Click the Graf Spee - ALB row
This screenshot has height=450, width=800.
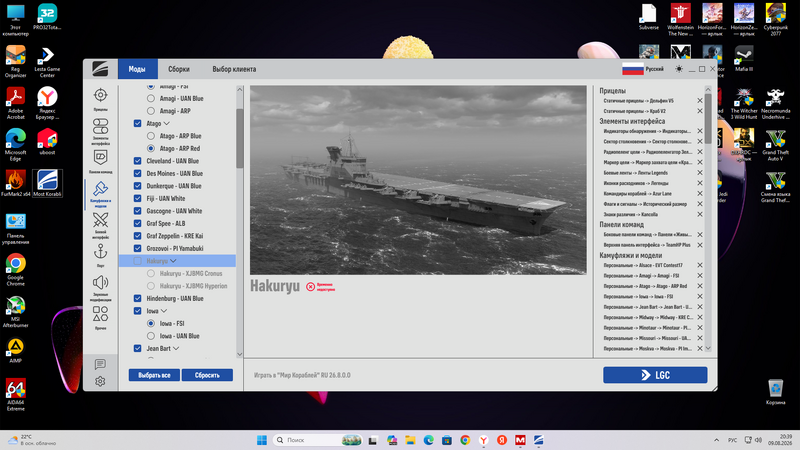pos(177,223)
